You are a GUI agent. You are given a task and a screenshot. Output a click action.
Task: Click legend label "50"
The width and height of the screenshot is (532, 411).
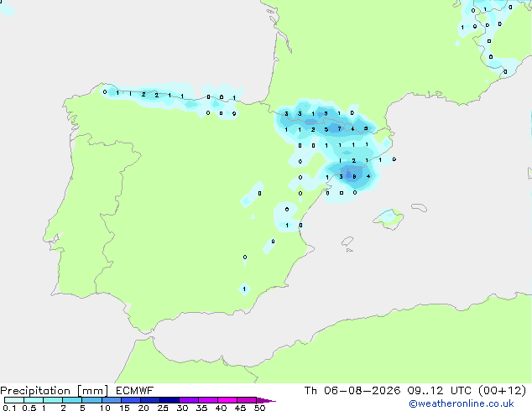(x=259, y=408)
